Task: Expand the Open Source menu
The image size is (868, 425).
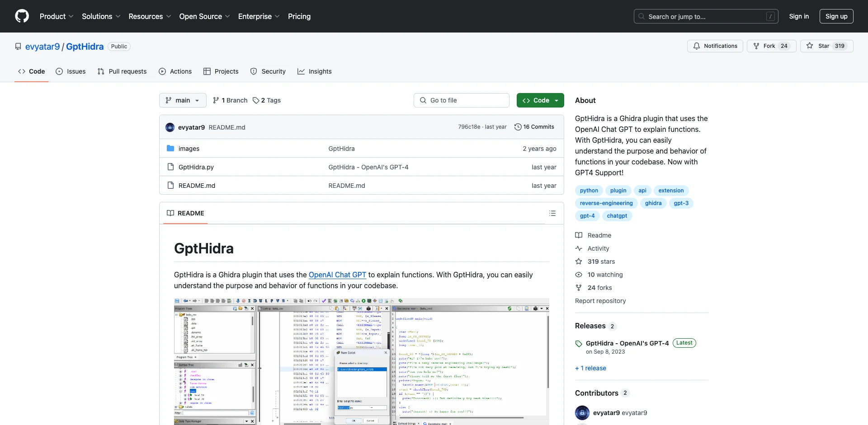Action: point(205,16)
